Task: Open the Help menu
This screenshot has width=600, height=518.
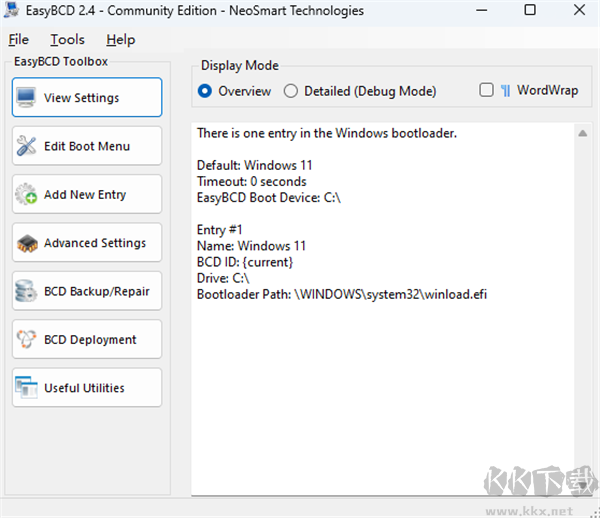Action: [120, 40]
